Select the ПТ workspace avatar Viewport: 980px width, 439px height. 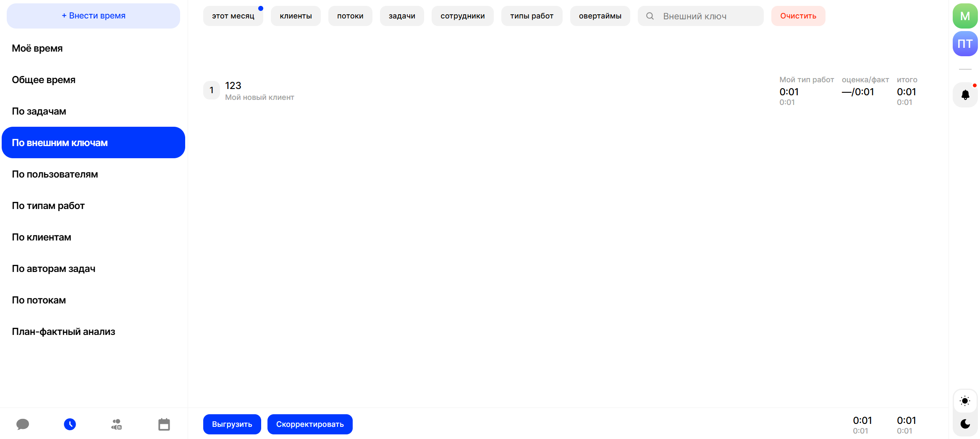click(965, 44)
